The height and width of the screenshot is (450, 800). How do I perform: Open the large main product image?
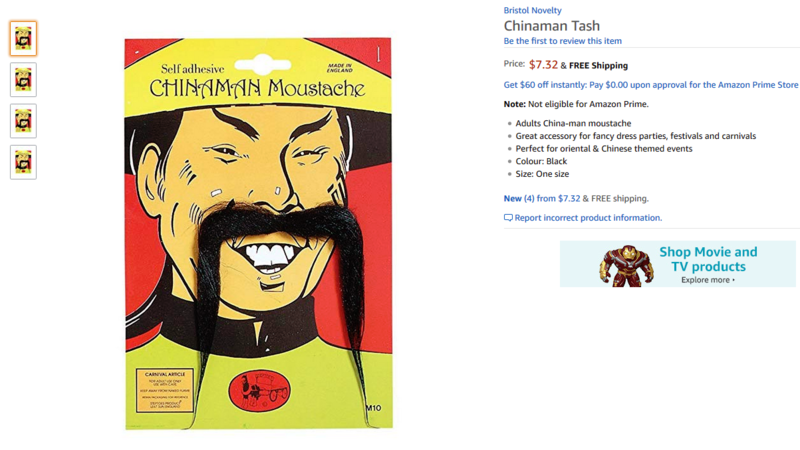tap(259, 234)
